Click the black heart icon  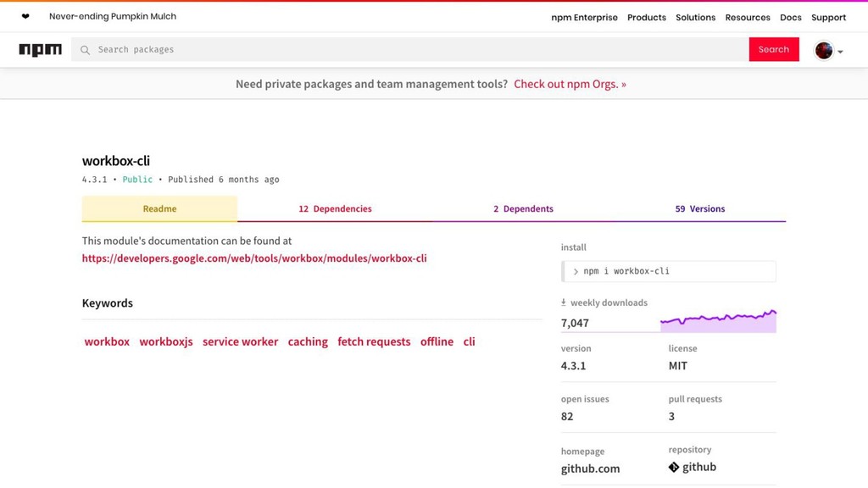click(25, 17)
